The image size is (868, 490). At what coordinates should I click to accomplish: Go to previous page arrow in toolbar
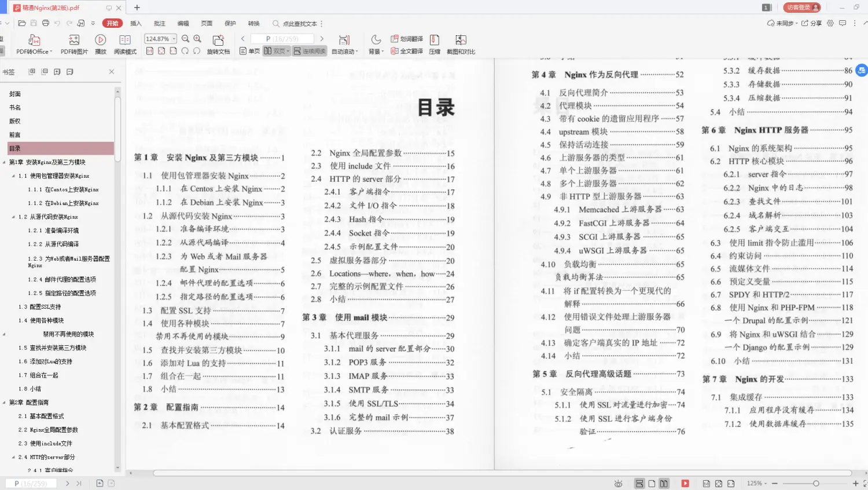[243, 39]
